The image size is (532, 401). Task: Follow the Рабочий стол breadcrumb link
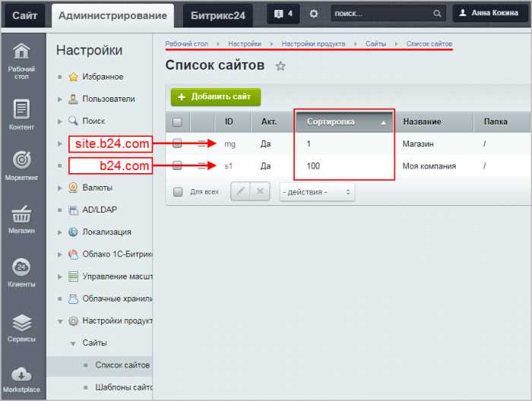186,44
